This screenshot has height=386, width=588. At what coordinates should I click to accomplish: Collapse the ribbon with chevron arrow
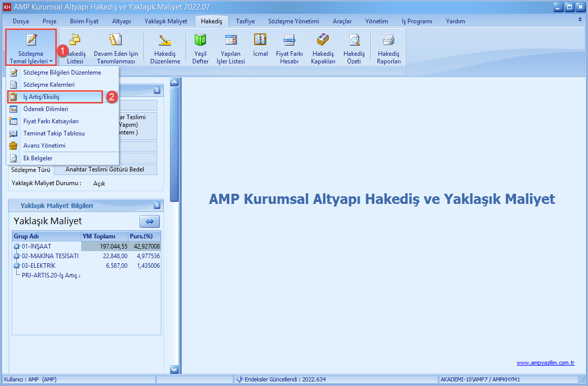(x=580, y=19)
